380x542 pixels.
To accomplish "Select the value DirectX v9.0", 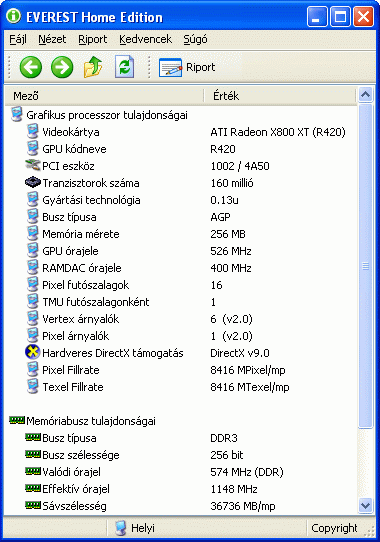I will [x=240, y=353].
